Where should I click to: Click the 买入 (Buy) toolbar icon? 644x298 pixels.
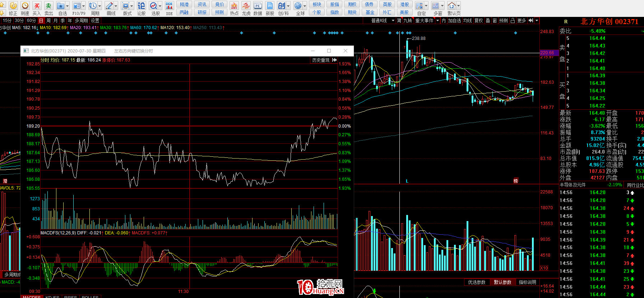click(37, 6)
